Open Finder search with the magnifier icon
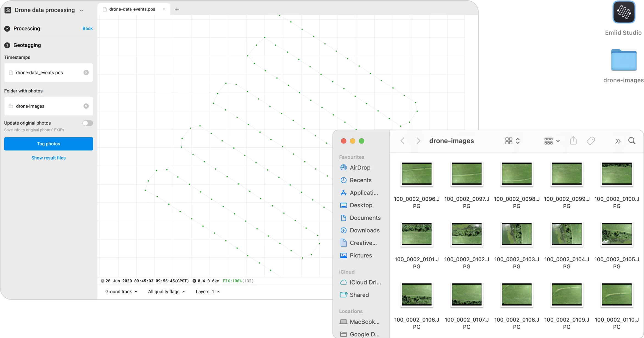Viewport: 644px width, 338px height. pyautogui.click(x=632, y=141)
